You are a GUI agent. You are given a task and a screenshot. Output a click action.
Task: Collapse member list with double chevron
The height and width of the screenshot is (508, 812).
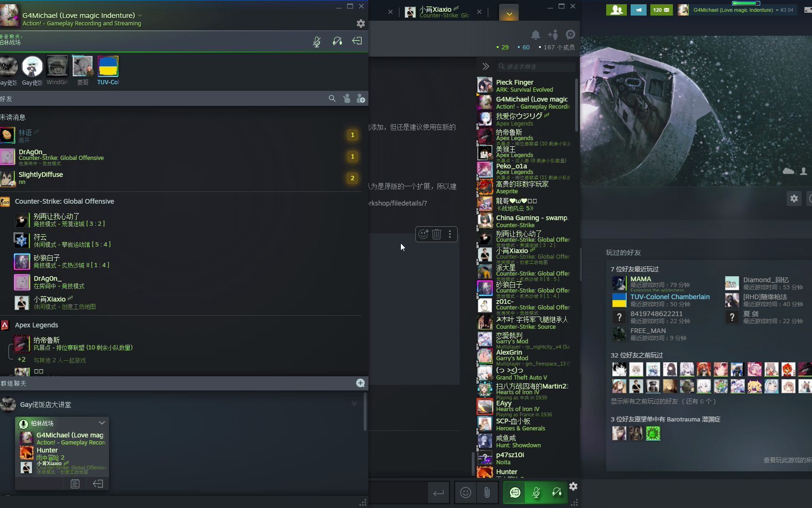486,66
